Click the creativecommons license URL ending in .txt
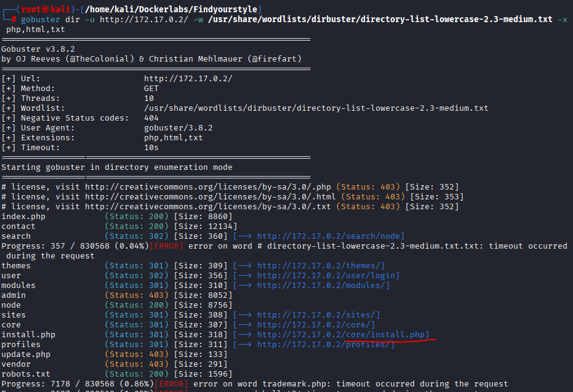 click(x=208, y=207)
